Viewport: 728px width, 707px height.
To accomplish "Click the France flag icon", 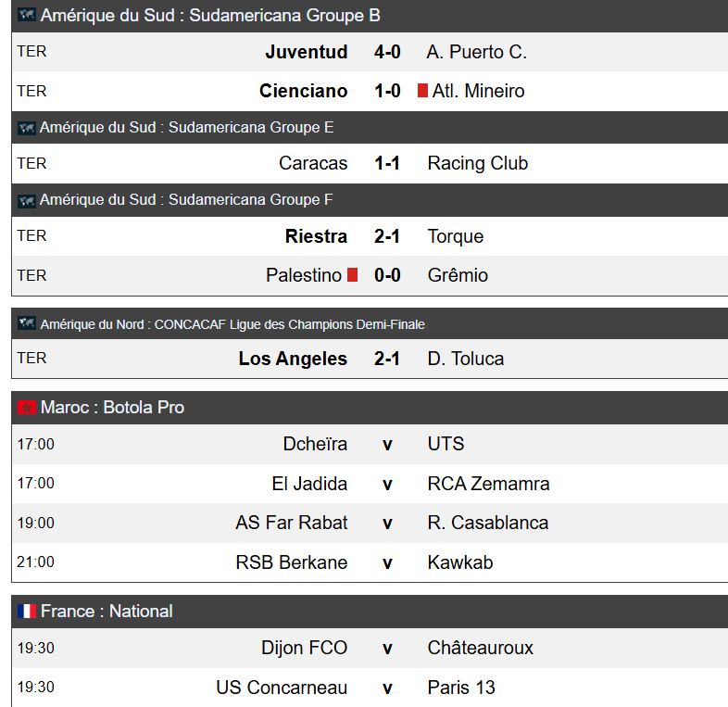I will 27,612.
